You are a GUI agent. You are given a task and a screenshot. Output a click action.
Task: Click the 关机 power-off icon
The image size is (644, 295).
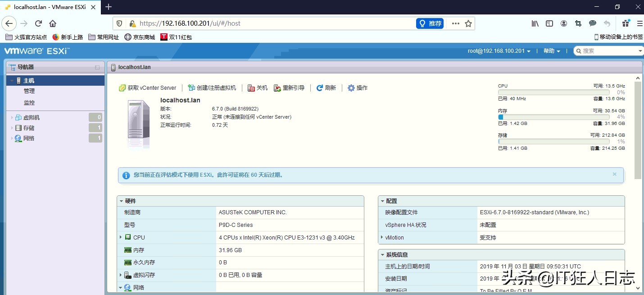point(251,88)
